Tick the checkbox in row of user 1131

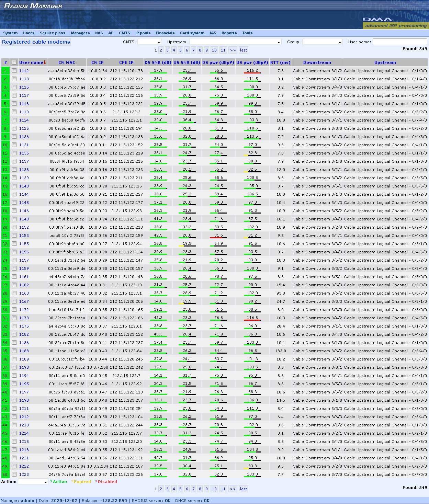click(14, 145)
